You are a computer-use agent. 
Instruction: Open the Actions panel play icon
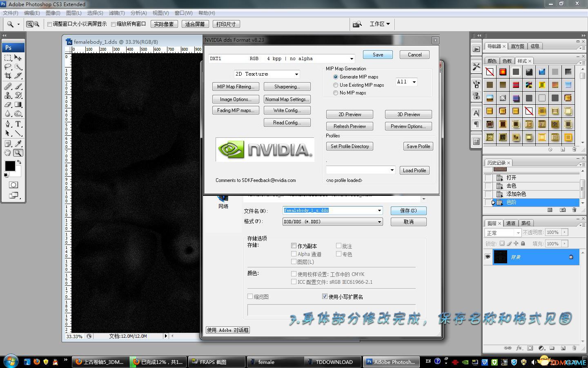coord(476,49)
